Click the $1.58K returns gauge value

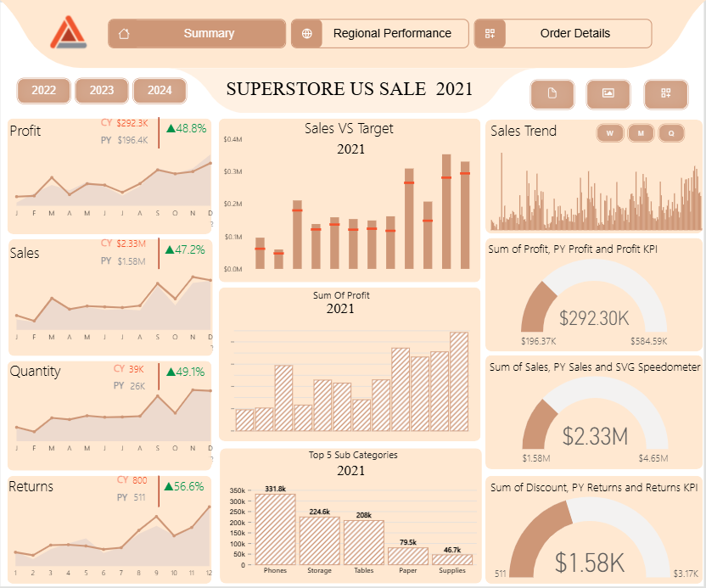click(x=590, y=563)
